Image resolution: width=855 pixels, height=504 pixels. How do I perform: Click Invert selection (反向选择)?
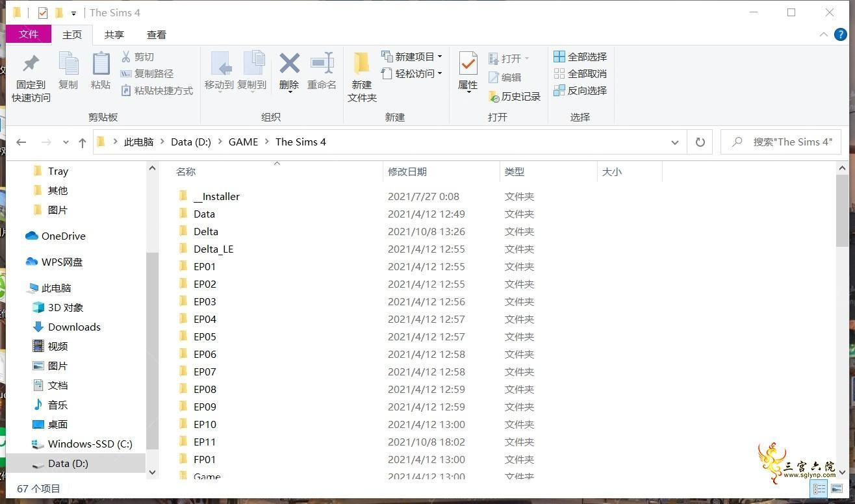tap(580, 90)
